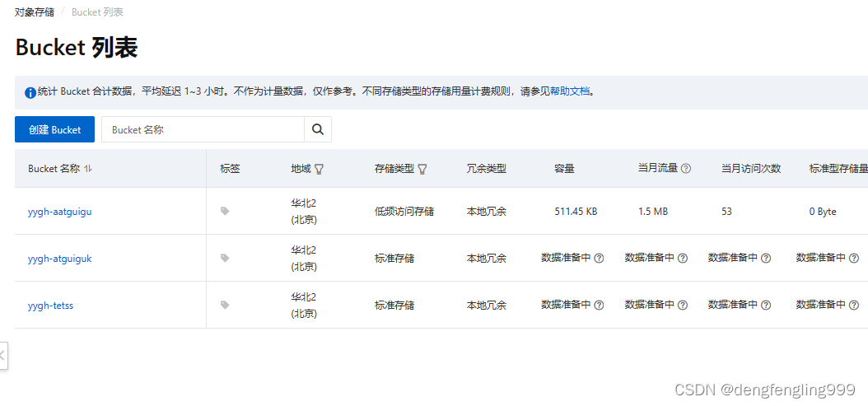Open the yygh-atguiguk bucket link
The height and width of the screenshot is (406, 868).
pyautogui.click(x=60, y=258)
